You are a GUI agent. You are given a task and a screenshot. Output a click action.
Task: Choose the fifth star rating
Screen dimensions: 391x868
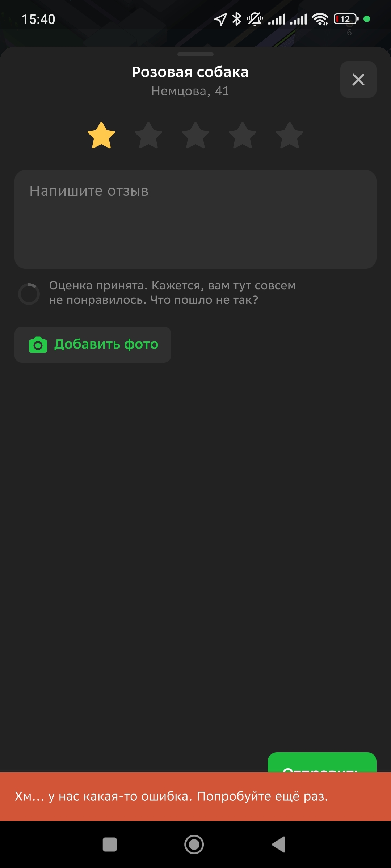click(x=290, y=135)
